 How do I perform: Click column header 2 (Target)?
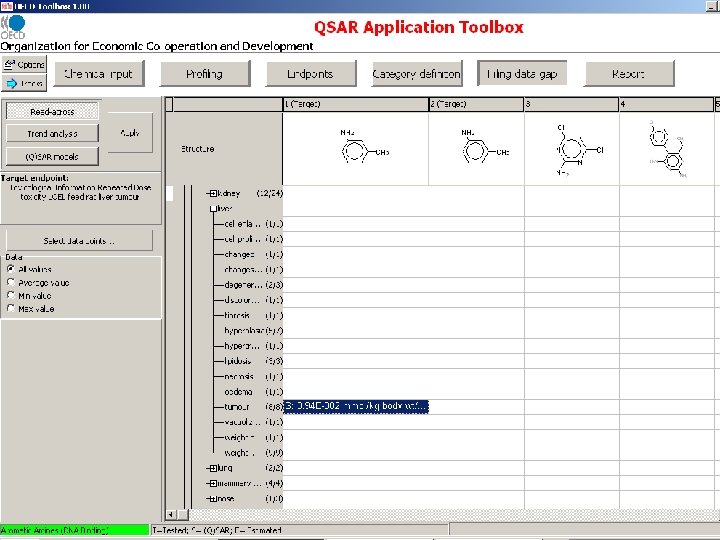point(477,104)
